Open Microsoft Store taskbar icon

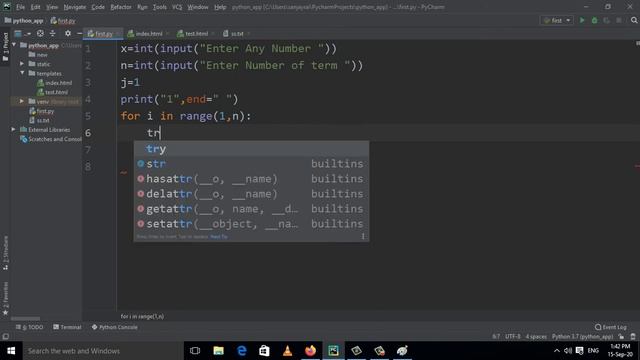tap(264, 351)
